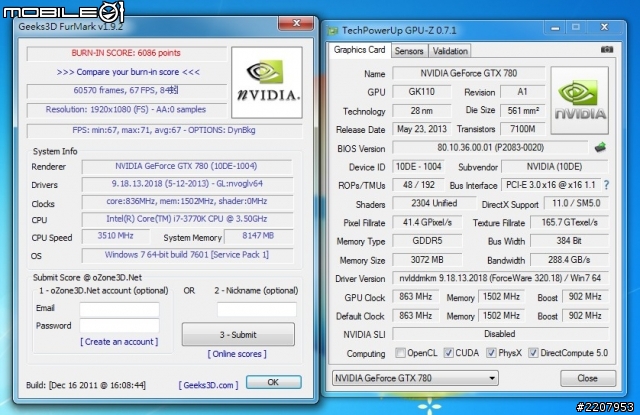Viewport: 640px width, 415px height.
Task: Focus the Nickname input field
Action: coord(257,310)
